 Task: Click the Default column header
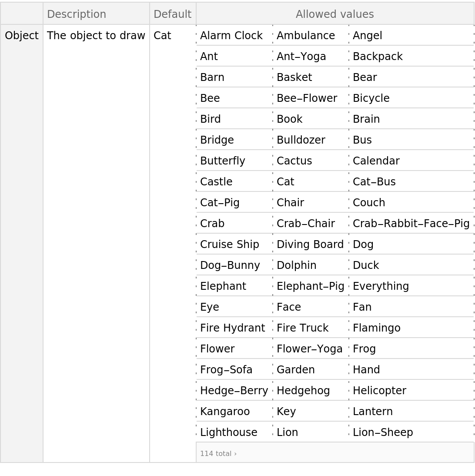coord(172,14)
